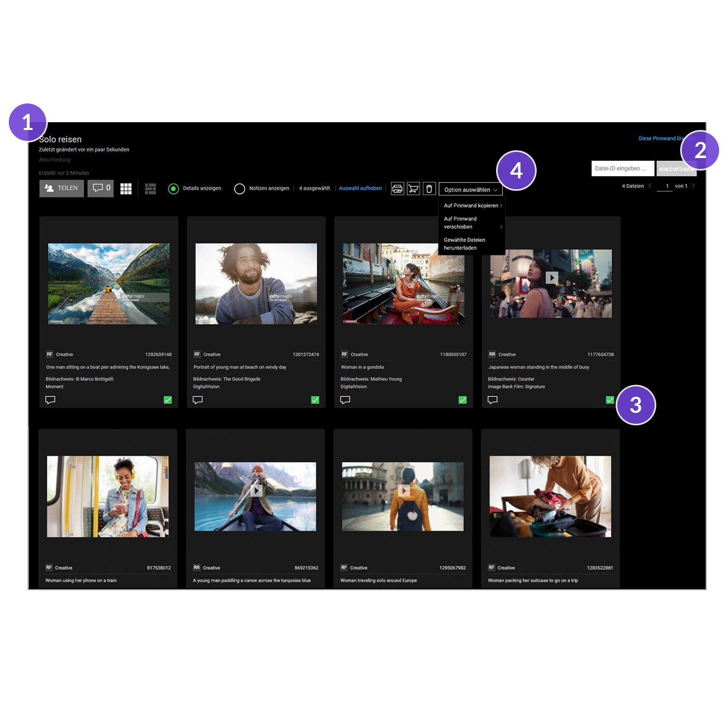
Task: Click 'Woman in a gondola' caption
Action: [362, 367]
